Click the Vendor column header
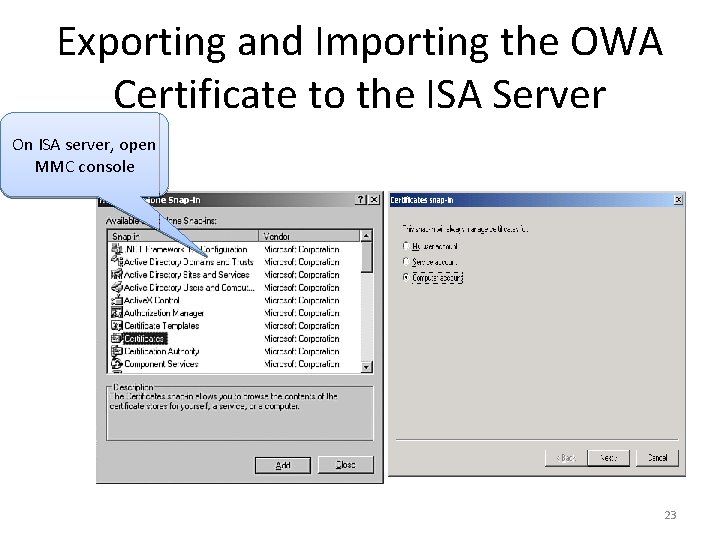Viewport: 720px width, 540px height. (x=309, y=236)
